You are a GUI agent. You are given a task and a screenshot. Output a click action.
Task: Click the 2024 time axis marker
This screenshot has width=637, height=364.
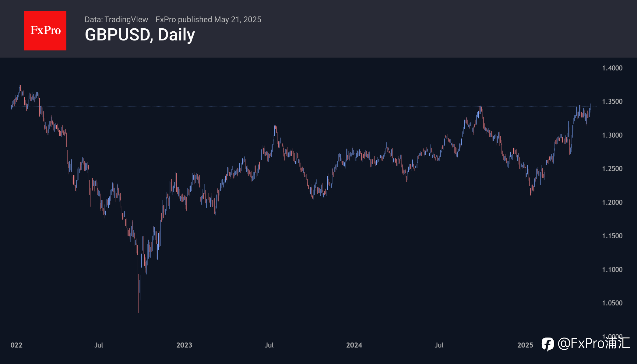pos(354,345)
